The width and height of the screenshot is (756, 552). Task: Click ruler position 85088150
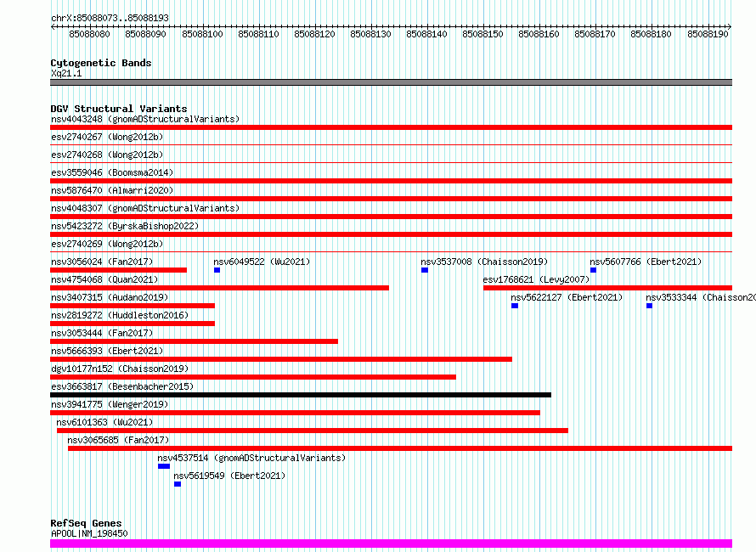click(x=482, y=34)
